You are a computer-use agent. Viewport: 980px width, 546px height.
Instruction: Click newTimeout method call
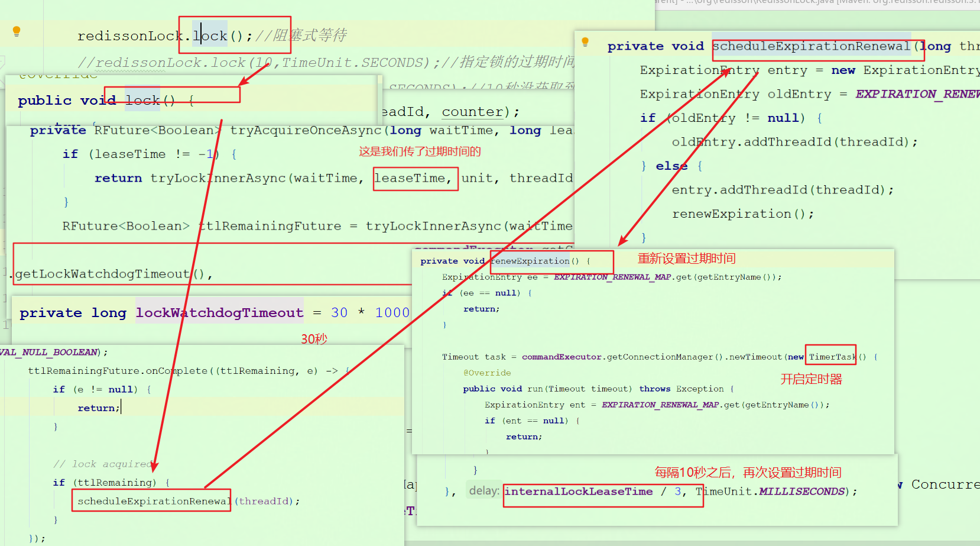[x=755, y=357]
